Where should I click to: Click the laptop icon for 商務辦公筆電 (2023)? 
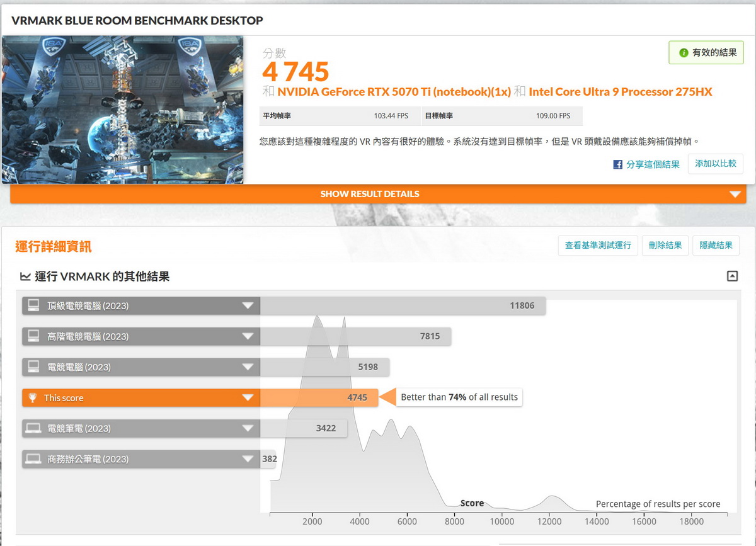33,459
